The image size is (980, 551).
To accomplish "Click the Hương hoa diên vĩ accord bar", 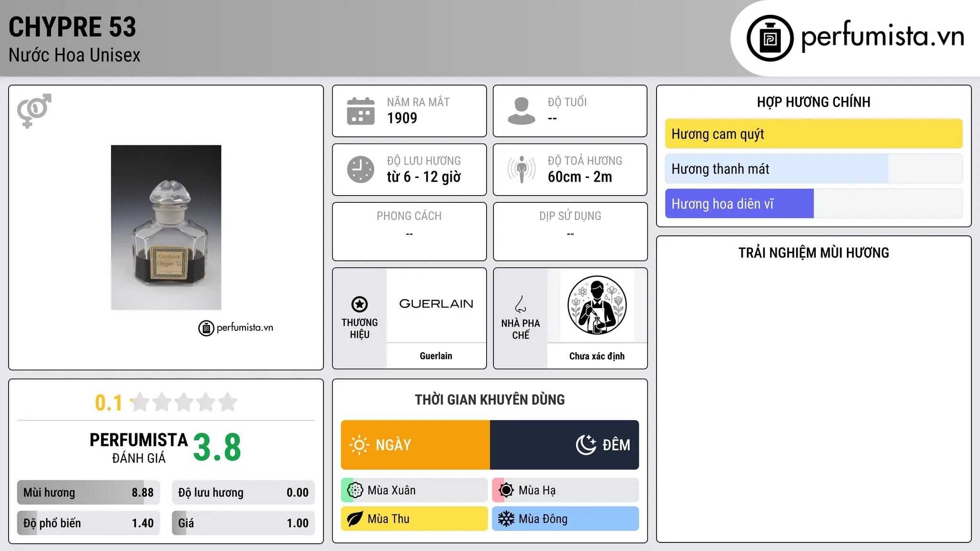I will click(x=814, y=204).
